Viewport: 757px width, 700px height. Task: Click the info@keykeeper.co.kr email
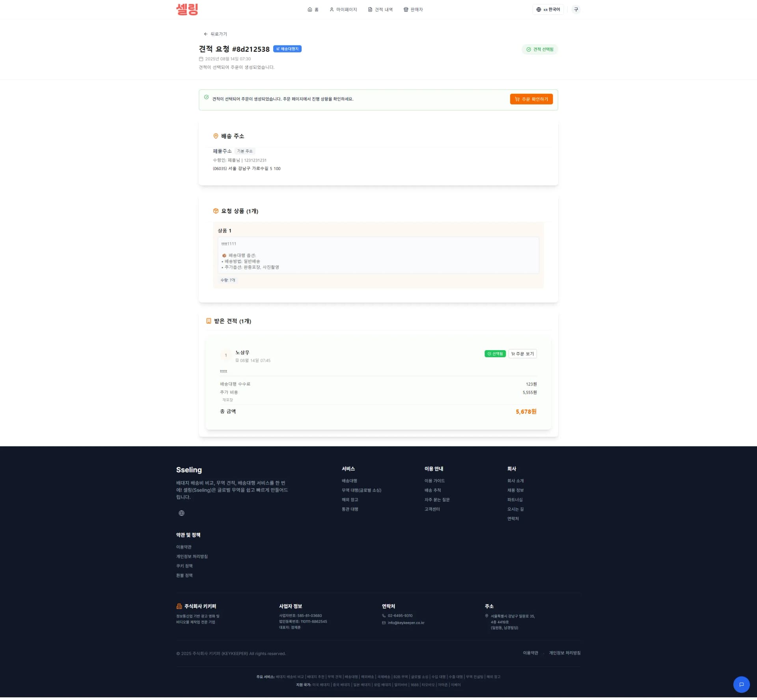[x=406, y=623]
